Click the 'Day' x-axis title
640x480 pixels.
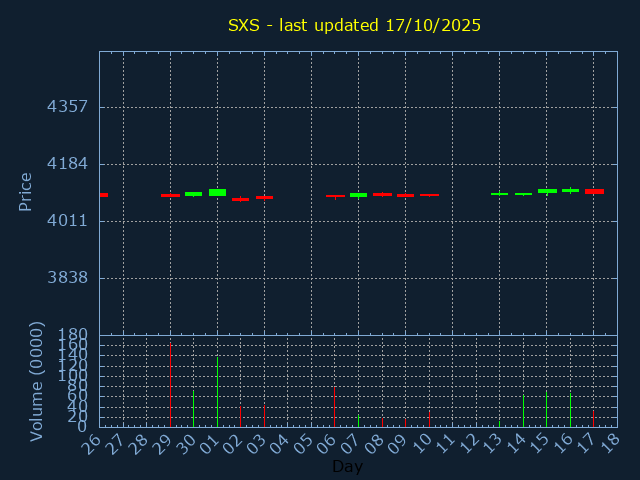point(347,466)
